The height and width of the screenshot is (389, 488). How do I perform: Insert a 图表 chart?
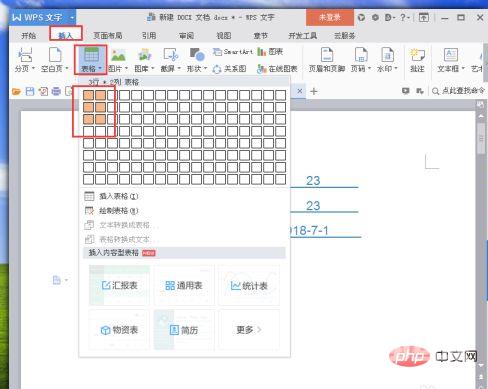point(270,52)
